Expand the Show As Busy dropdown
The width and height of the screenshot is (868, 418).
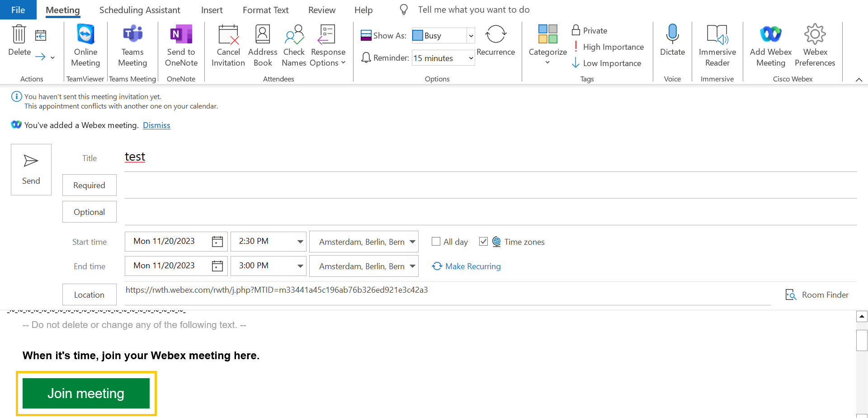tap(471, 36)
